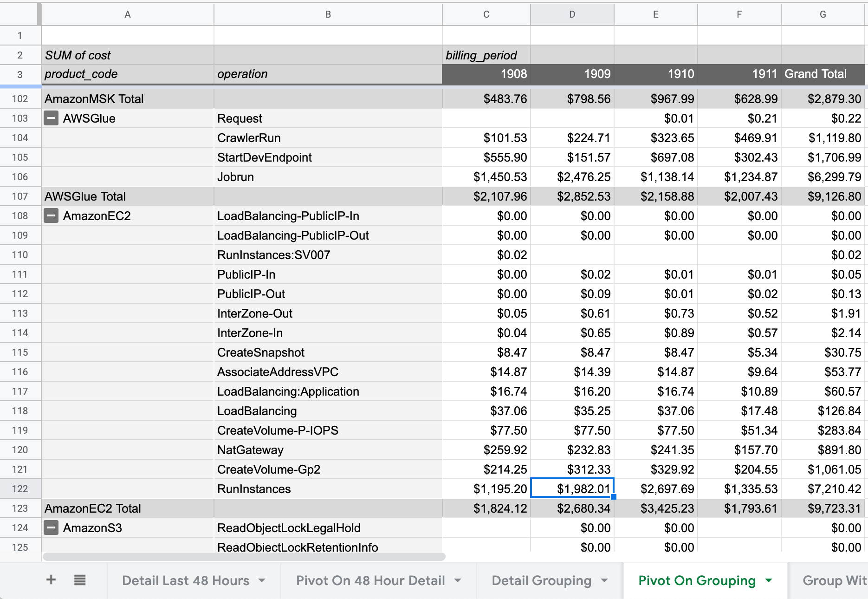868x599 pixels.
Task: Click the $2,879.30 AmazonMSK grand total
Action: 823,99
